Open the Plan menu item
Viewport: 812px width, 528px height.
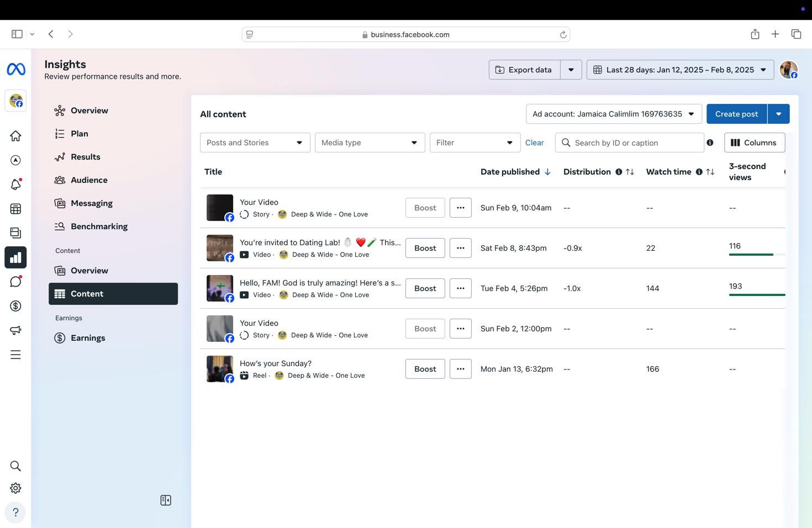pos(113,134)
